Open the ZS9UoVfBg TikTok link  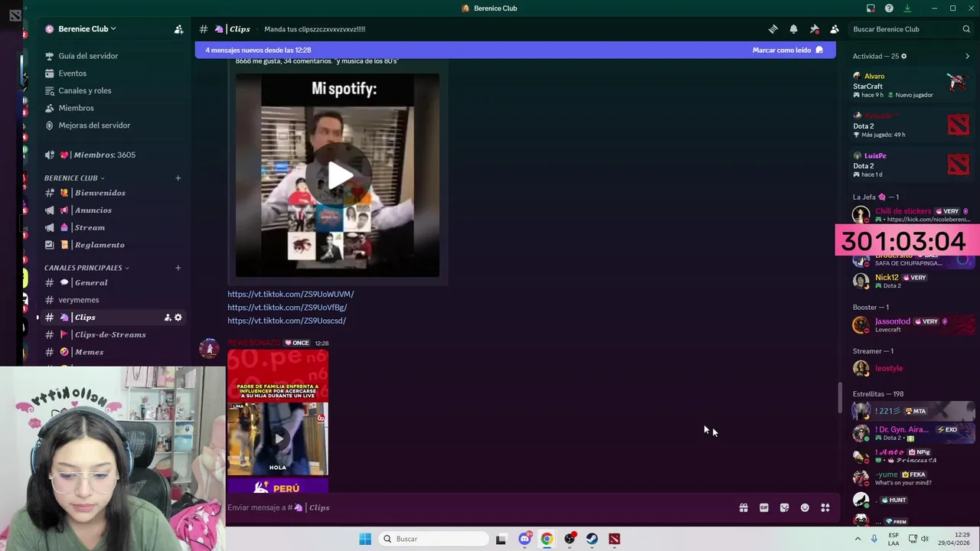(287, 308)
